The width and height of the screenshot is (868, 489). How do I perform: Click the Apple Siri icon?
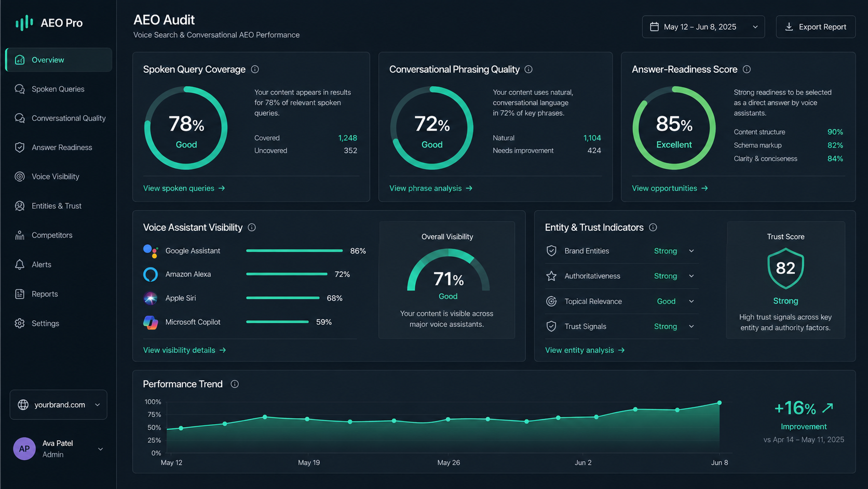click(x=151, y=298)
